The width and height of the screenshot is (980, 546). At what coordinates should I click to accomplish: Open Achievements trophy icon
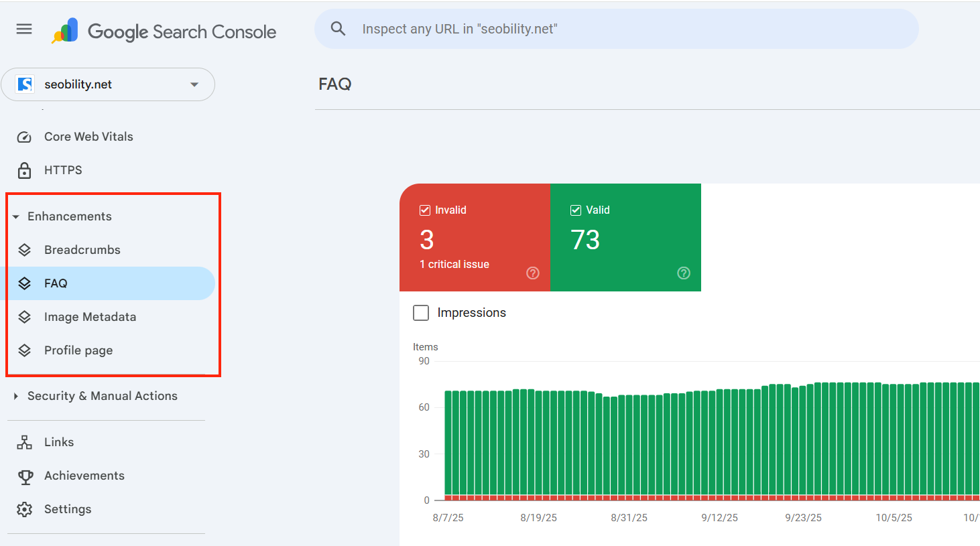(x=24, y=475)
